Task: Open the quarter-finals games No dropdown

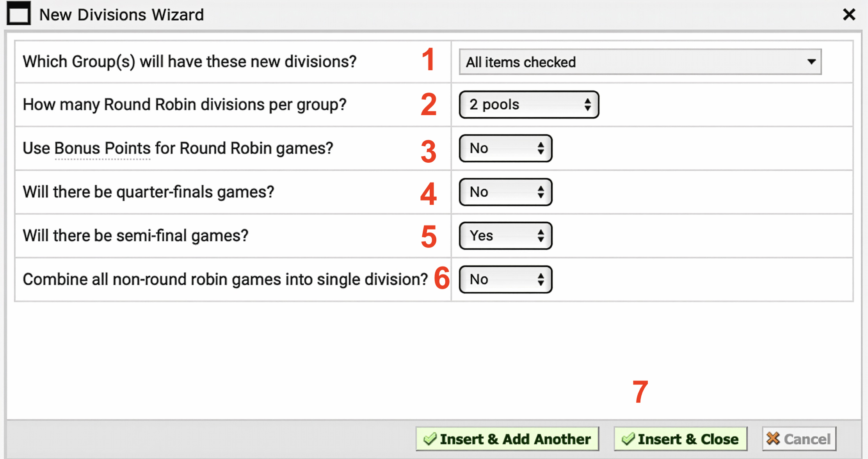Action: (505, 192)
